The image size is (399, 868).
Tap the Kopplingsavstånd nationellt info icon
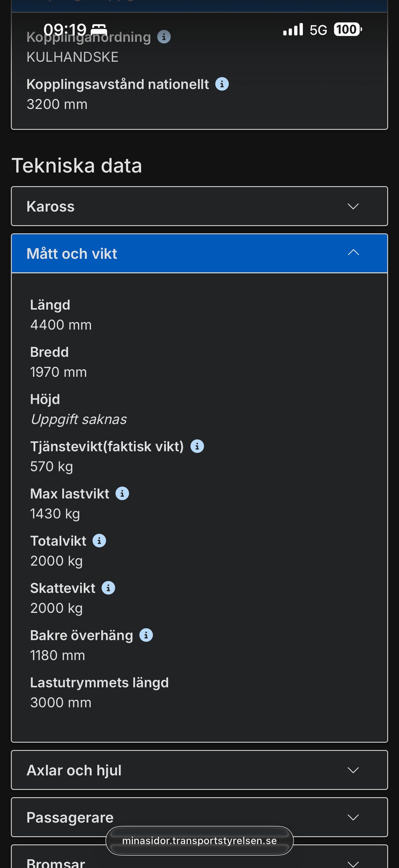pos(223,84)
